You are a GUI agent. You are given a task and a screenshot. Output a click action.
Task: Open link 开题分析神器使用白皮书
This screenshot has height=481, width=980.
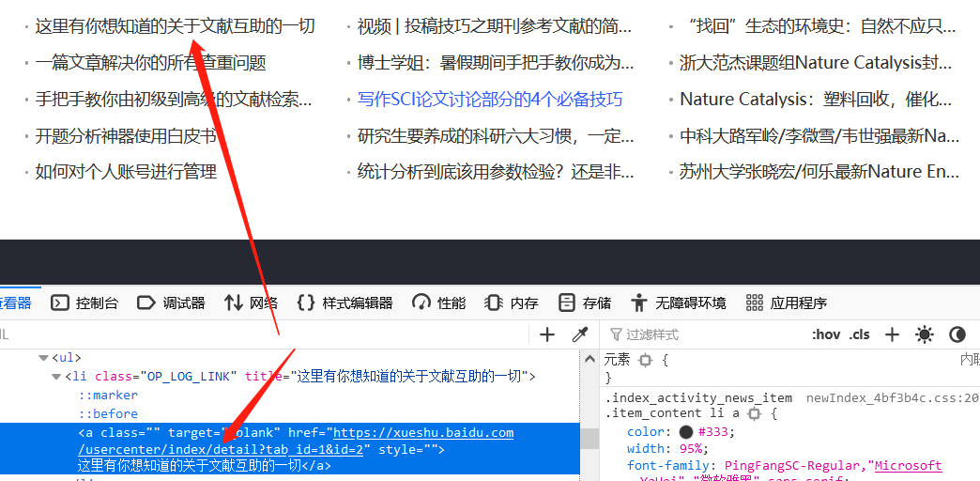(x=126, y=135)
